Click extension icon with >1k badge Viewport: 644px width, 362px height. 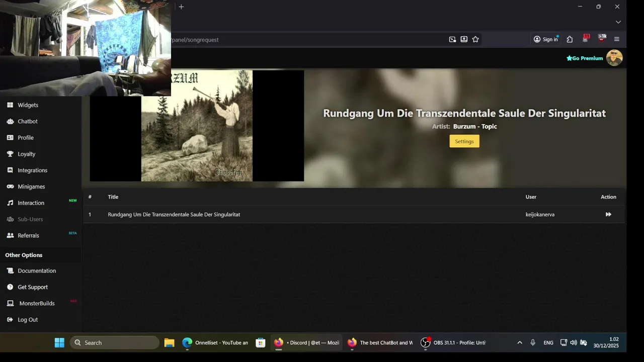click(602, 39)
